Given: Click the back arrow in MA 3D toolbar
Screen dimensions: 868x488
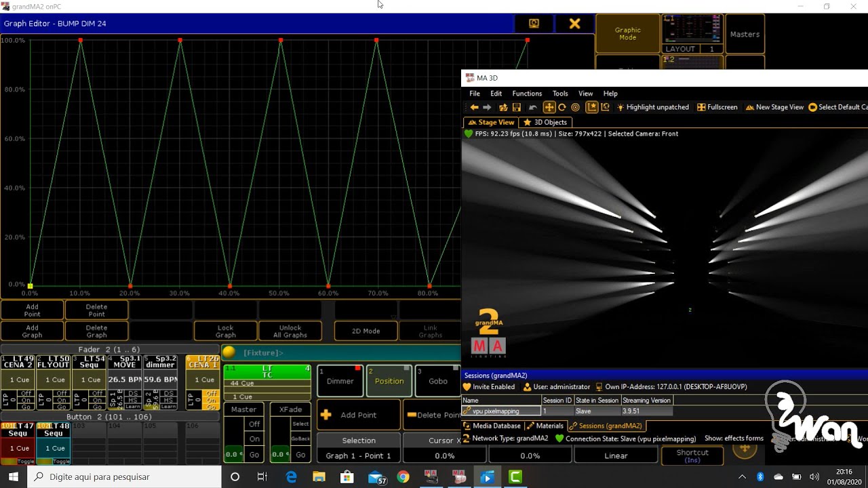Looking at the screenshot, I should pyautogui.click(x=474, y=107).
